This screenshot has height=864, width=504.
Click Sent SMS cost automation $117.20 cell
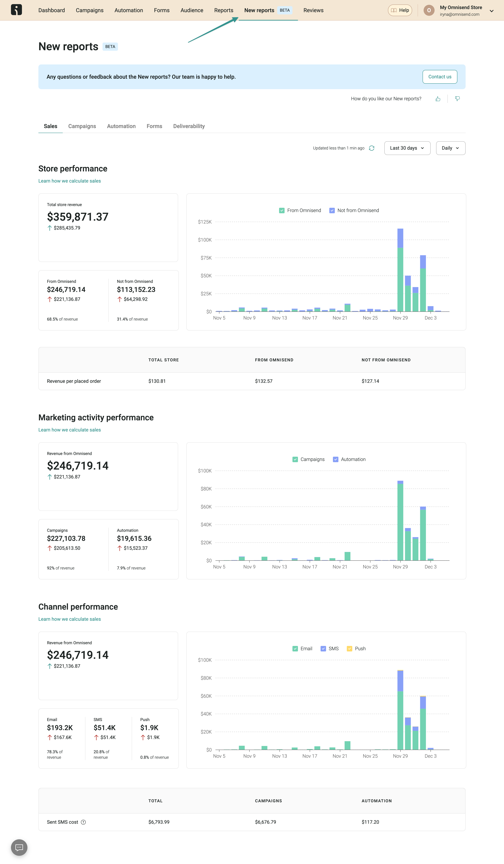(370, 822)
